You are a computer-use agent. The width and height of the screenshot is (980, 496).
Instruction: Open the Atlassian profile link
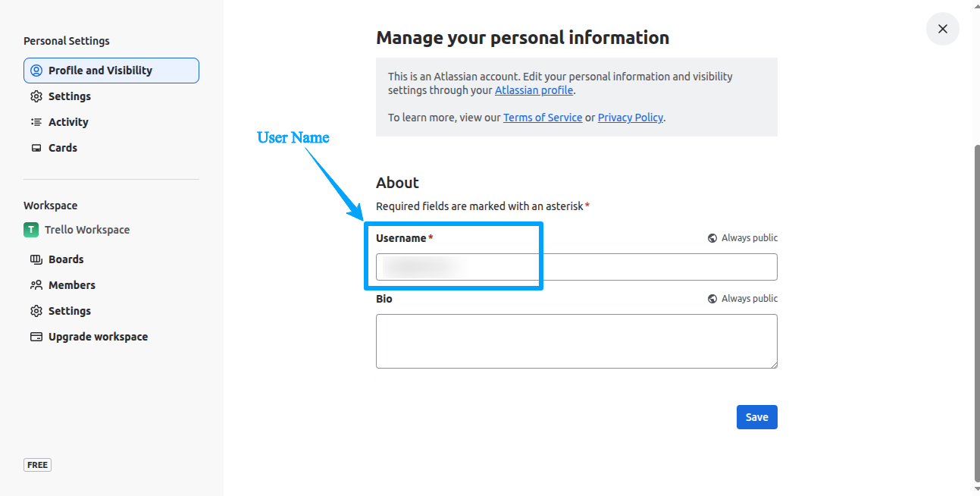coord(534,90)
